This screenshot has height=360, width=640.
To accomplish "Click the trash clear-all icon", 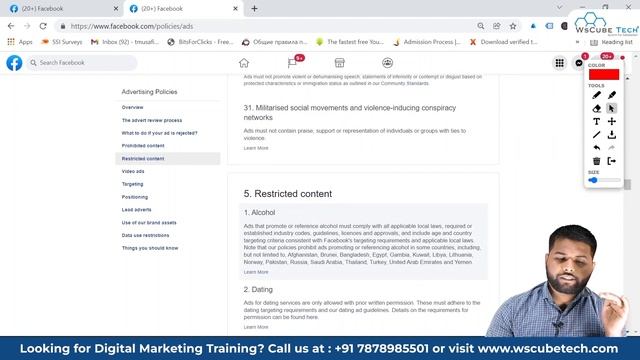I will (596, 161).
